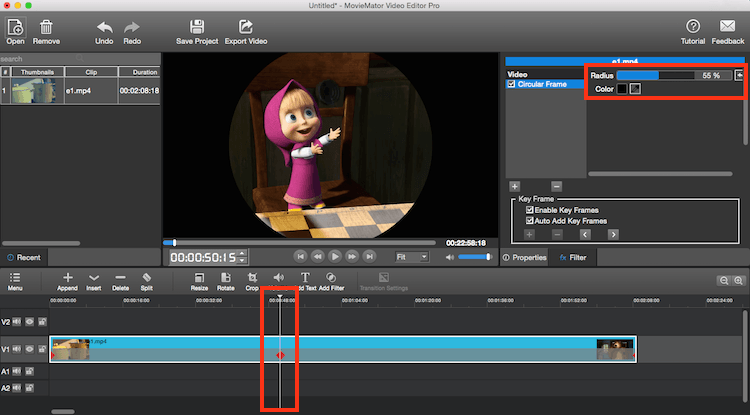Adjust the preview volume slider
The width and height of the screenshot is (750, 415).
[474, 257]
